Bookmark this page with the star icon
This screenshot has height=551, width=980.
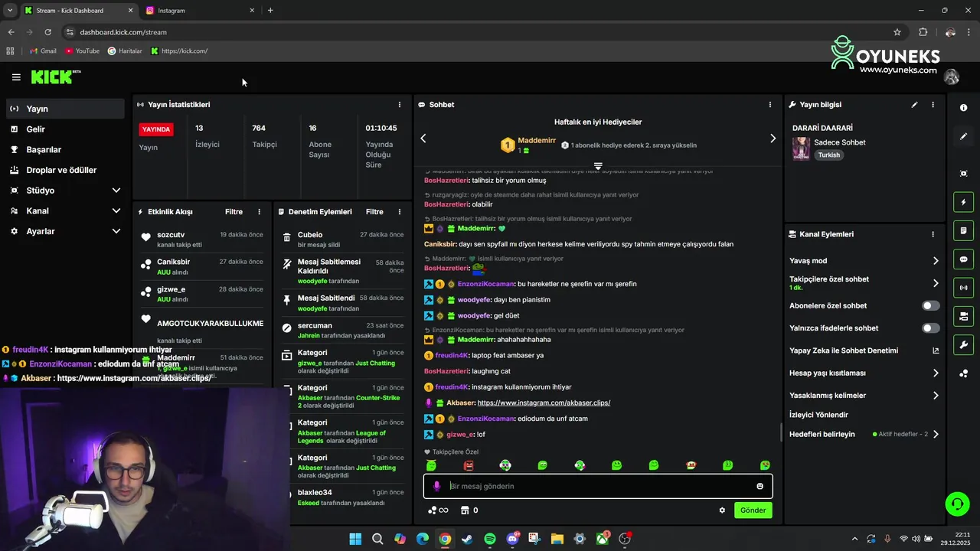897,32
